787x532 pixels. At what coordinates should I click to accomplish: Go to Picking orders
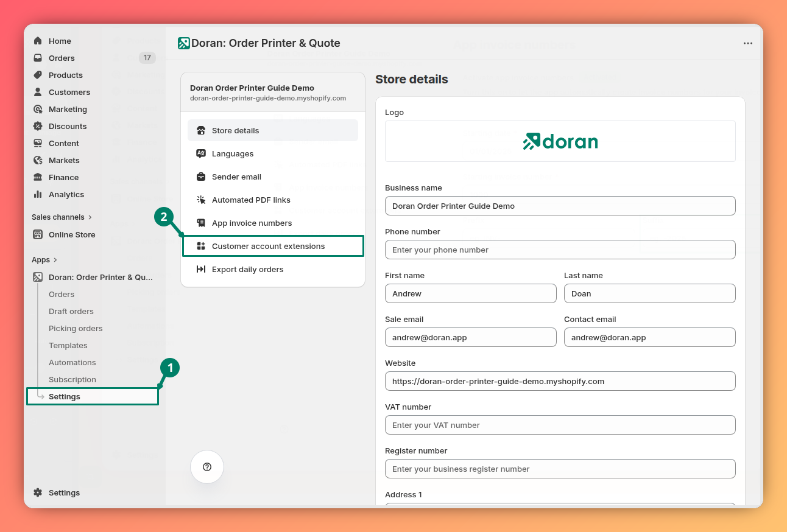point(76,328)
